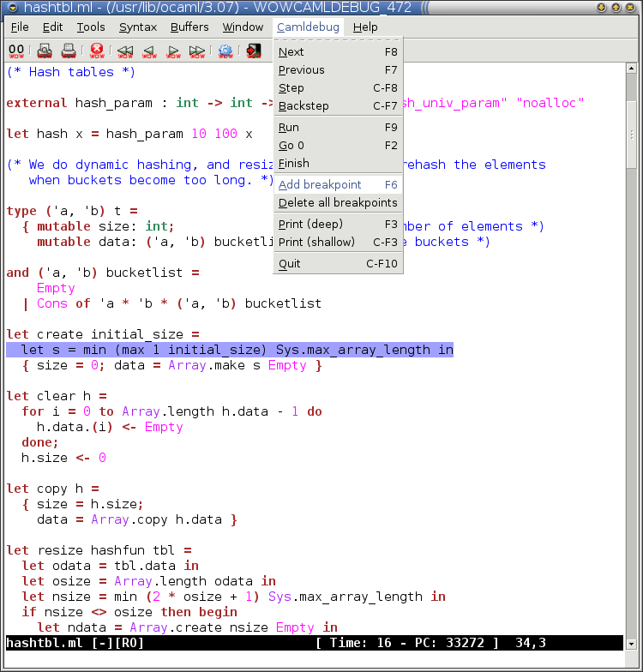
Task: Choose Delete all breakpoints menu entry
Action: [x=338, y=203]
